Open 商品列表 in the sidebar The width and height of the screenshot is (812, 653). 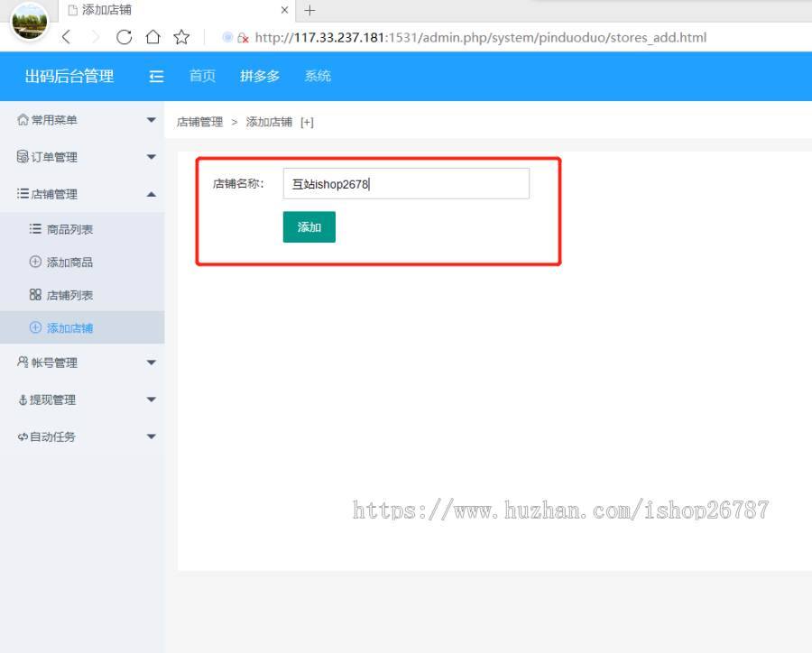82,229
